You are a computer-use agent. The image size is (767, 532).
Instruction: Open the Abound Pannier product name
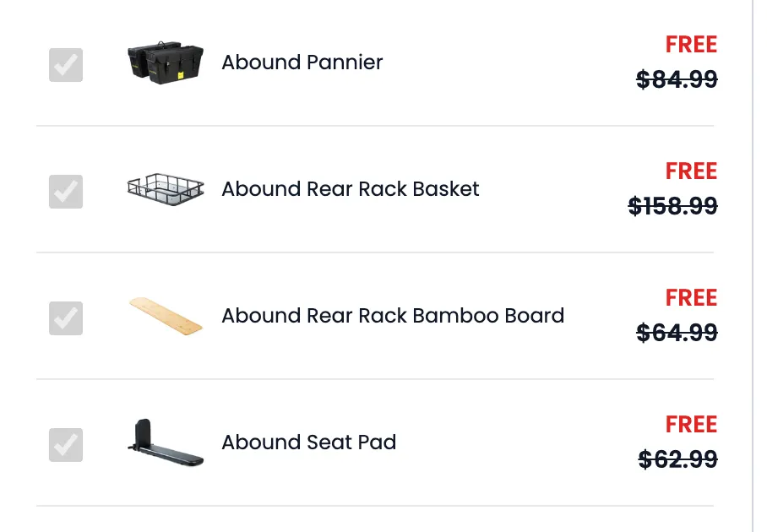pos(302,62)
